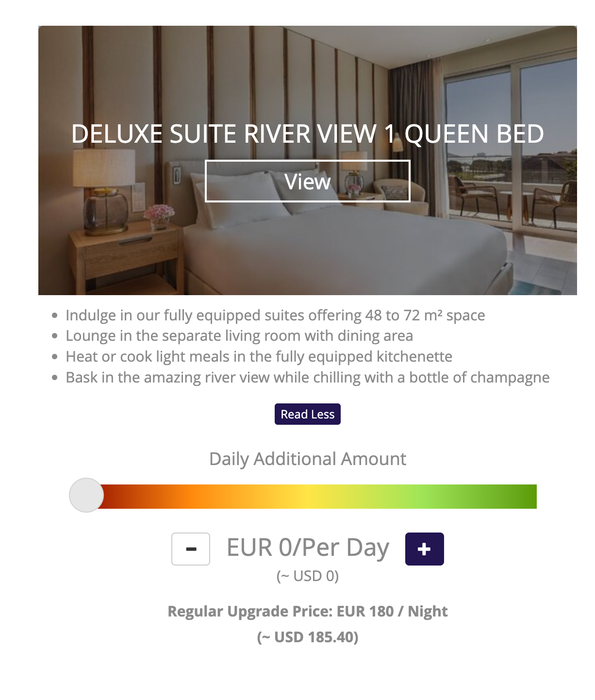Click the suite space description bullet
The width and height of the screenshot is (595, 700).
276,315
